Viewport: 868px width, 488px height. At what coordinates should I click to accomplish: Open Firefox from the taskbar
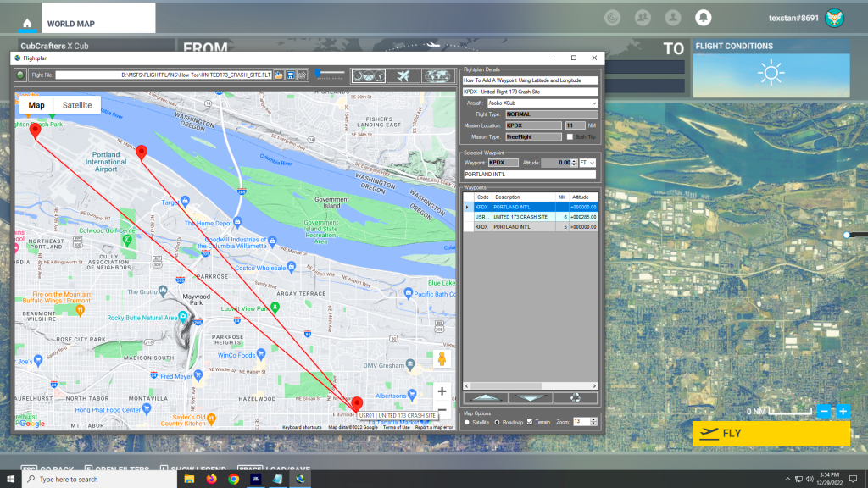pyautogui.click(x=211, y=480)
